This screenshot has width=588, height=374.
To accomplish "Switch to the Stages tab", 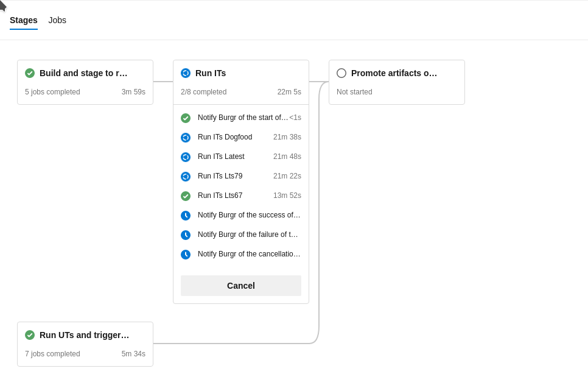I will click(23, 20).
